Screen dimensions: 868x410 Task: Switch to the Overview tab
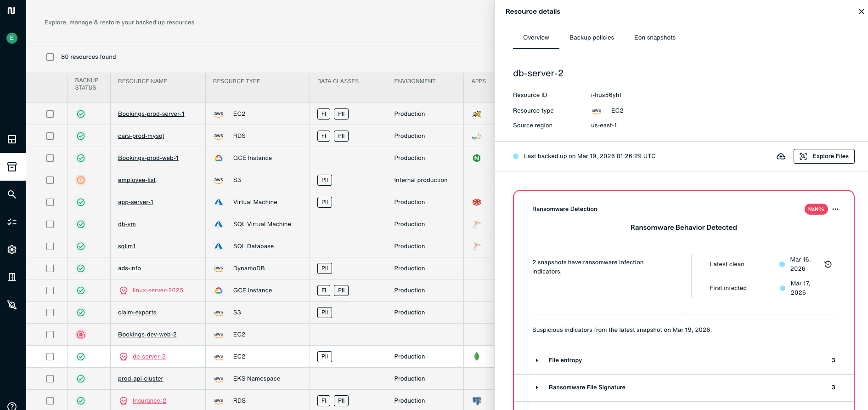click(536, 38)
